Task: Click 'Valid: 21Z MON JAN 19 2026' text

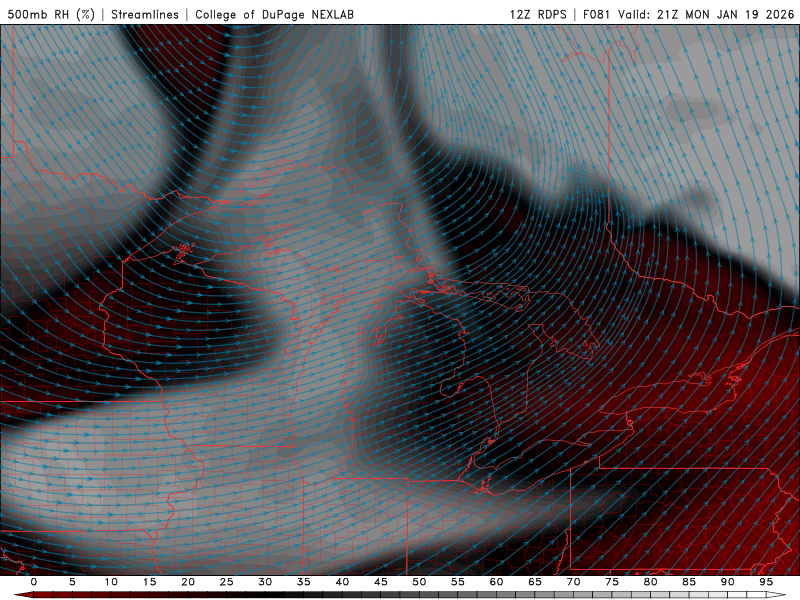Action: pos(706,14)
